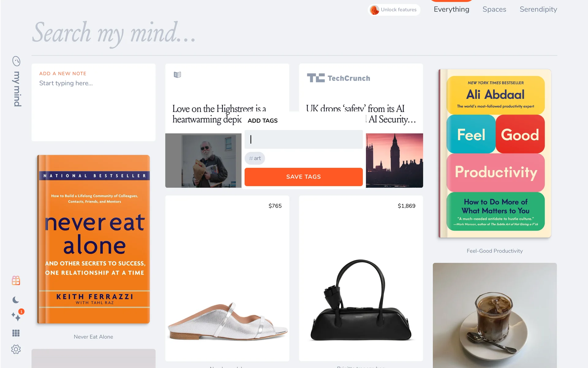The height and width of the screenshot is (368, 588).
Task: Click the article reader icon on Highstreet card
Action: pos(177,75)
